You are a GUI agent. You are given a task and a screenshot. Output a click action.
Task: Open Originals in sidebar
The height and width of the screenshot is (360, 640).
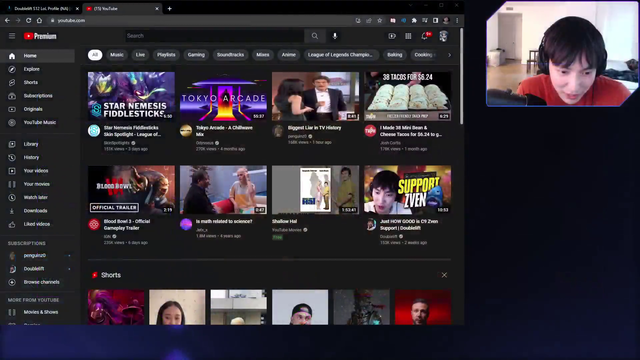[37, 109]
